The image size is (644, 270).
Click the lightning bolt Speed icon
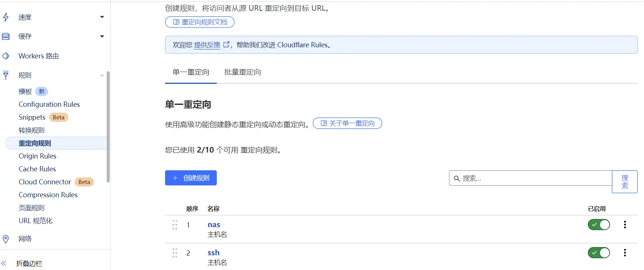6,17
